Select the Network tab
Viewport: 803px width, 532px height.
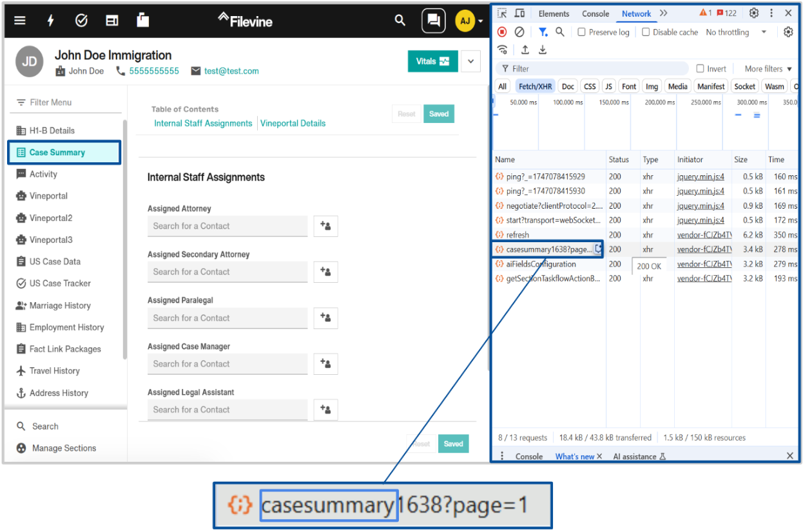637,14
